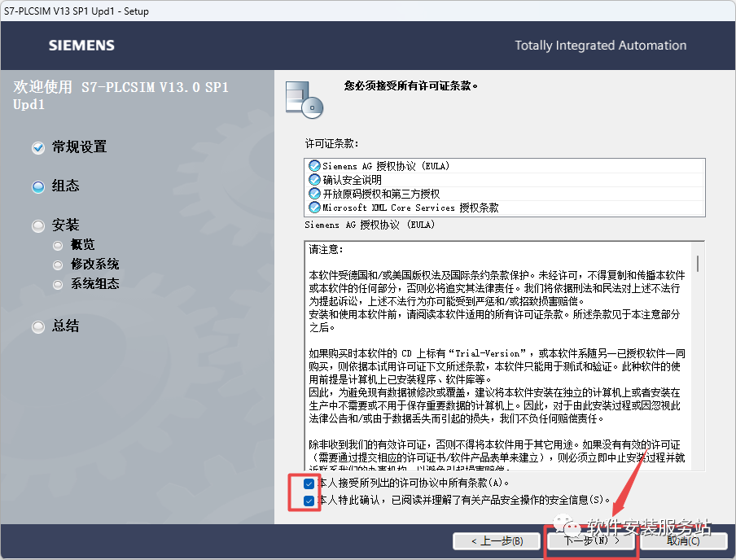Viewport: 736px width, 560px height.
Task: Select the 概览 sub-step label
Action: tap(82, 244)
